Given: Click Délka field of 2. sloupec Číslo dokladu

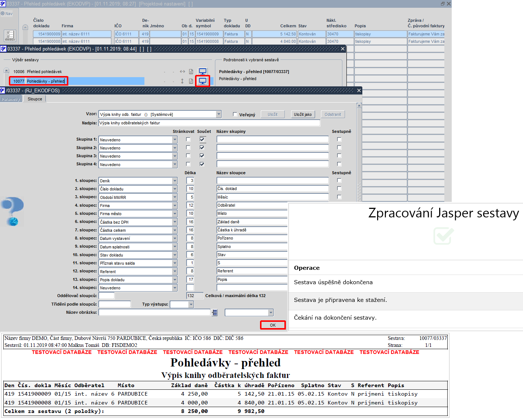Looking at the screenshot, I should click(x=190, y=189).
